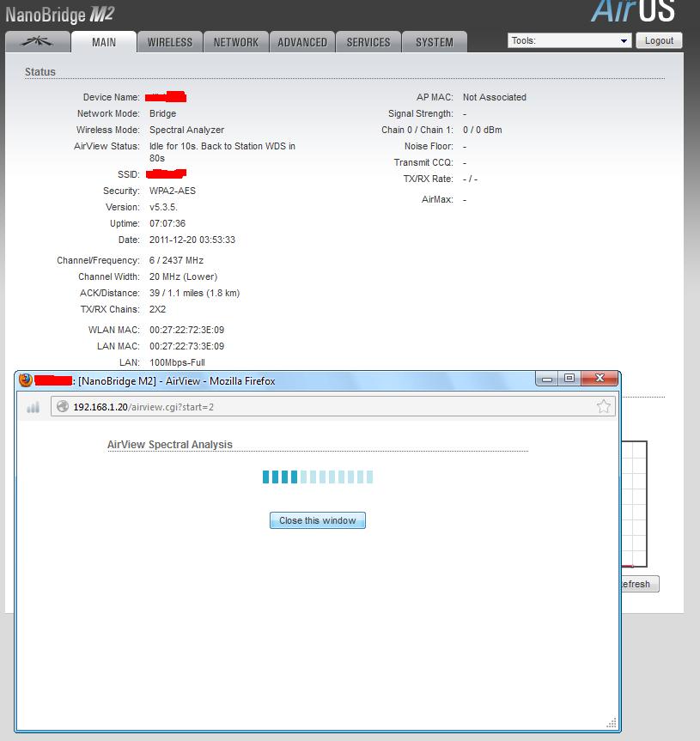700x741 pixels.
Task: Click the AirView loading progress bar
Action: pos(318,477)
